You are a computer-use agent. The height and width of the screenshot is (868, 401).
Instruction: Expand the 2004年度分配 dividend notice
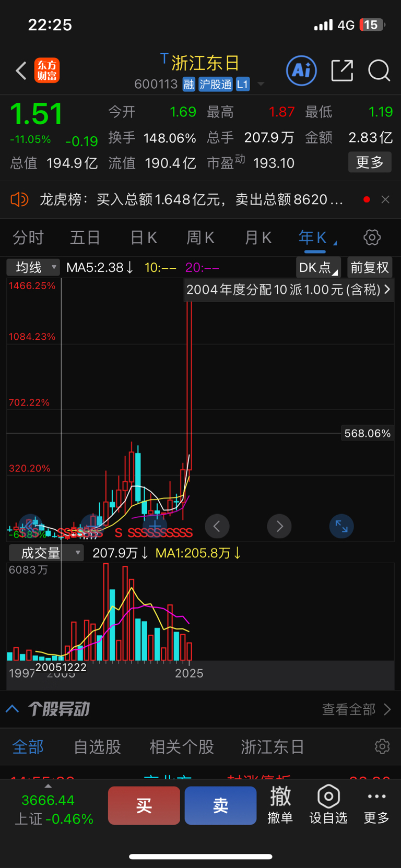(289, 290)
